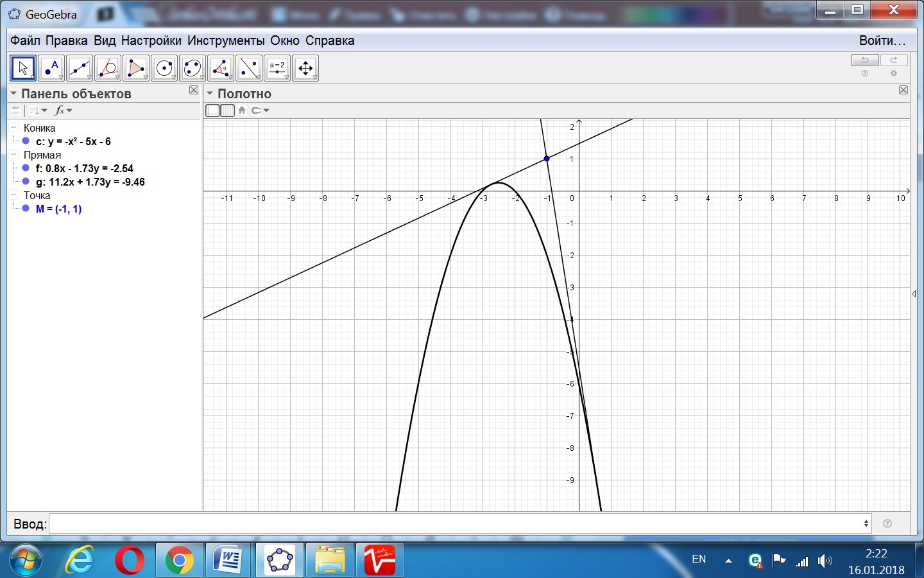Image resolution: width=924 pixels, height=578 pixels.
Task: Select the Ellipse conic tool
Action: tap(193, 68)
